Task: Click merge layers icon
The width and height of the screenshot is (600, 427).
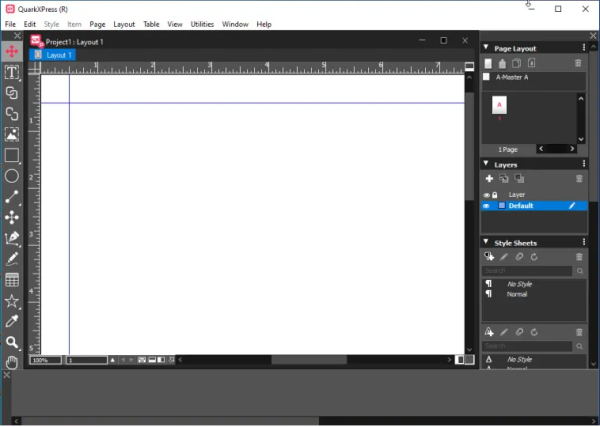Action: pos(519,179)
